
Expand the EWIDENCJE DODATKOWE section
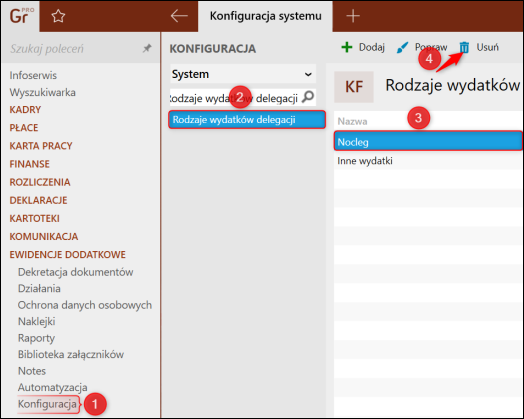click(x=68, y=255)
